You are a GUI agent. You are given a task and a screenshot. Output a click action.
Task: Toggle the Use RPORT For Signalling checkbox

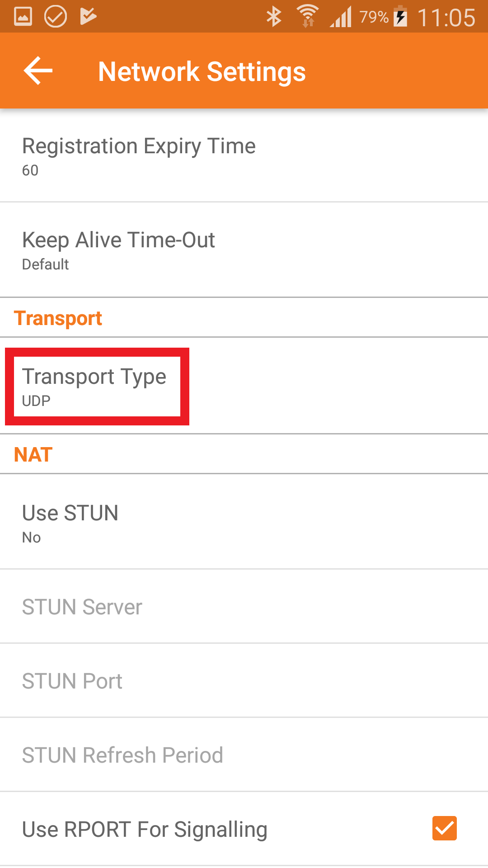pos(444,828)
